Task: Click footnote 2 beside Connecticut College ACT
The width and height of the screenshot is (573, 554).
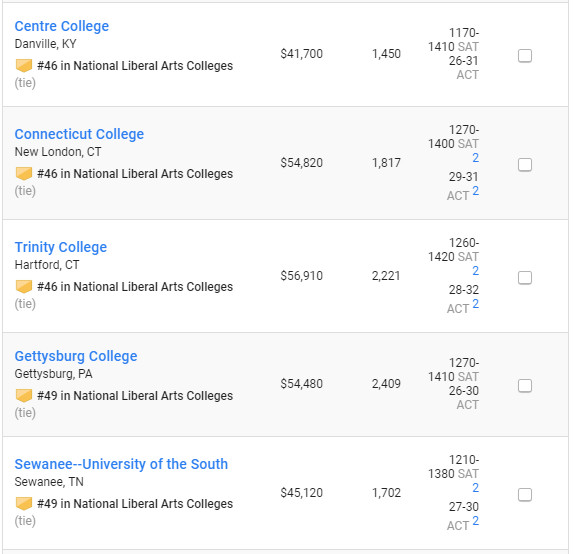Action: pos(475,191)
